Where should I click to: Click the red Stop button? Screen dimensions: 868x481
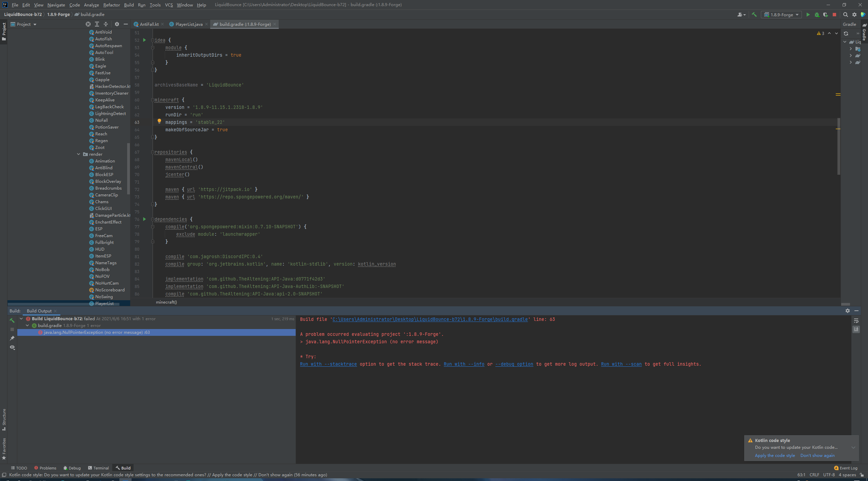pos(834,15)
